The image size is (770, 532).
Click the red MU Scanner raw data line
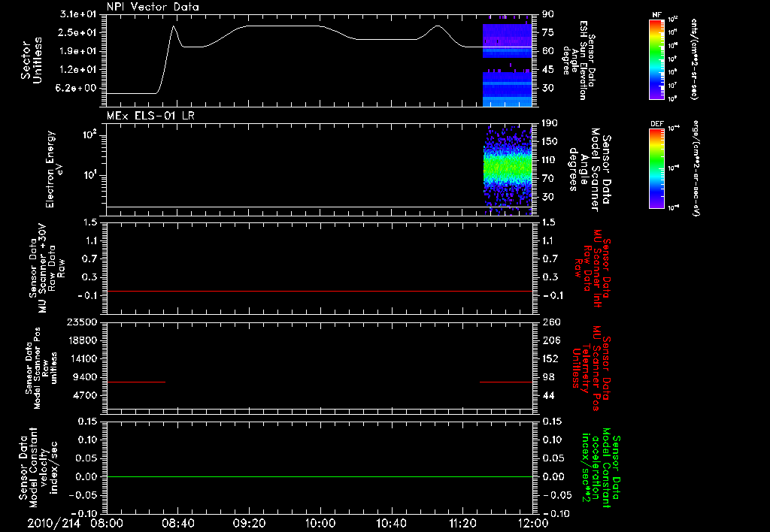(x=320, y=291)
